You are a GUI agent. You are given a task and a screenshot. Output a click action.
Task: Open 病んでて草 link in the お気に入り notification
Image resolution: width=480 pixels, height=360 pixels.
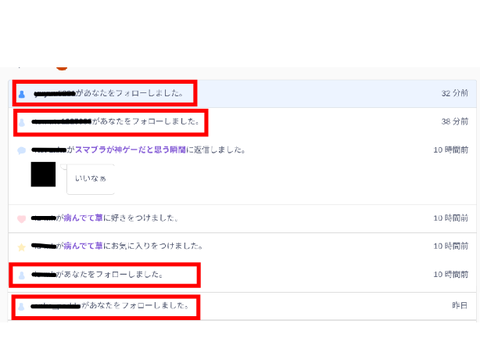[83, 246]
